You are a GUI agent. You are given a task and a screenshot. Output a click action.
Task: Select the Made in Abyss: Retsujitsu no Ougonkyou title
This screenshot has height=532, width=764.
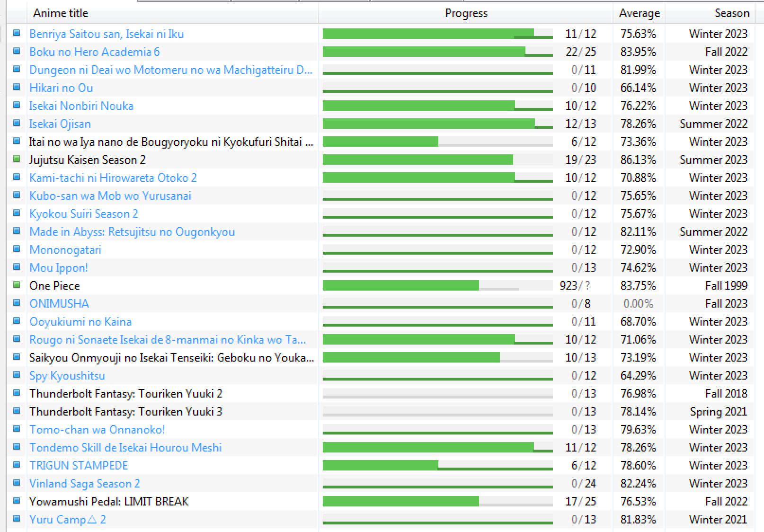point(132,232)
